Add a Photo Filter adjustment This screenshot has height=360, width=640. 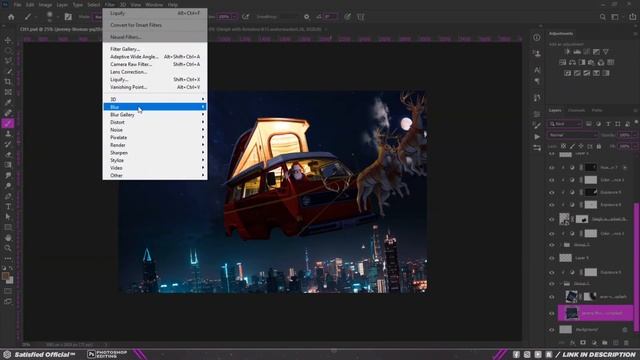pyautogui.click(x=591, y=62)
